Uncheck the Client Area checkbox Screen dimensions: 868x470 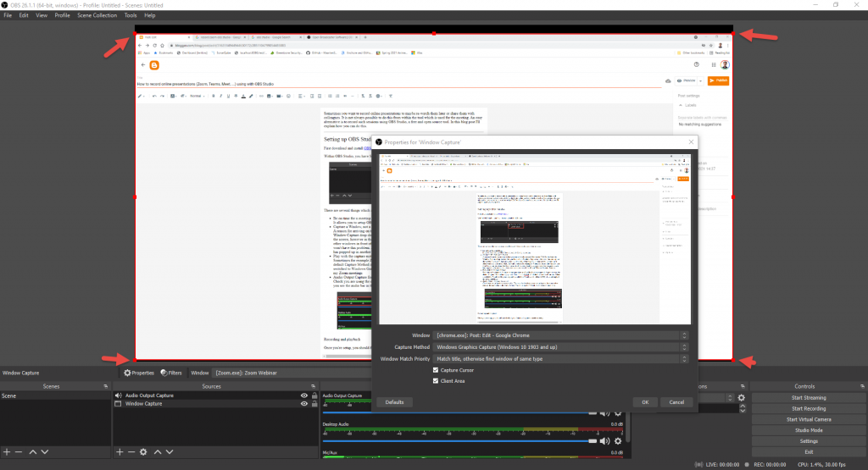(435, 381)
